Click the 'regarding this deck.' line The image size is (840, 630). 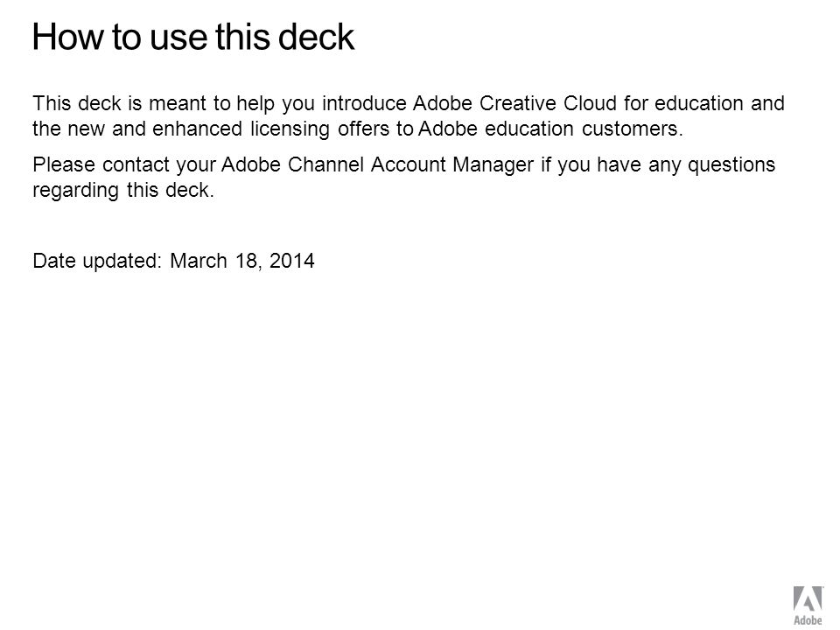pyautogui.click(x=123, y=190)
